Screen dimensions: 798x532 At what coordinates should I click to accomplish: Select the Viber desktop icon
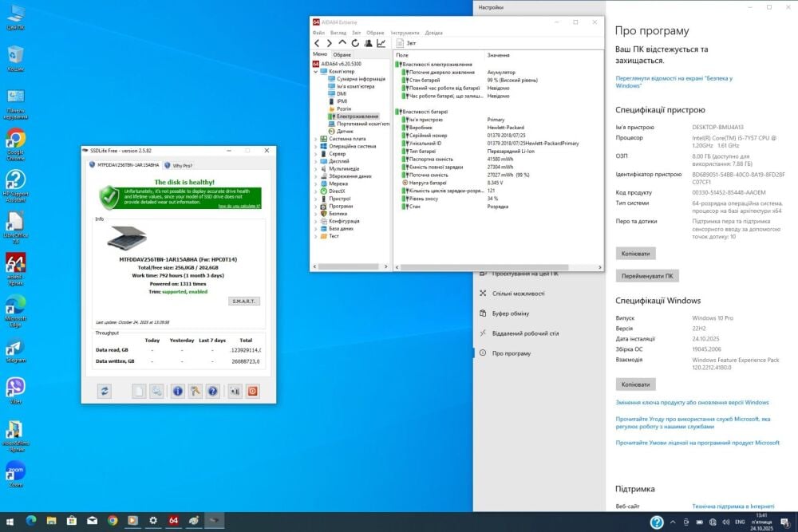pyautogui.click(x=16, y=391)
